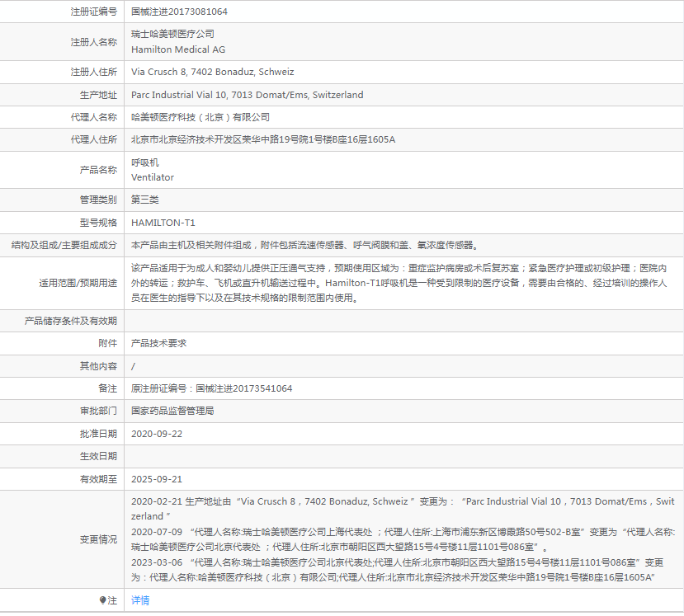Viewport: 684px width, 616px height.
Task: Select model HAMILTON-T1
Action: pyautogui.click(x=163, y=223)
